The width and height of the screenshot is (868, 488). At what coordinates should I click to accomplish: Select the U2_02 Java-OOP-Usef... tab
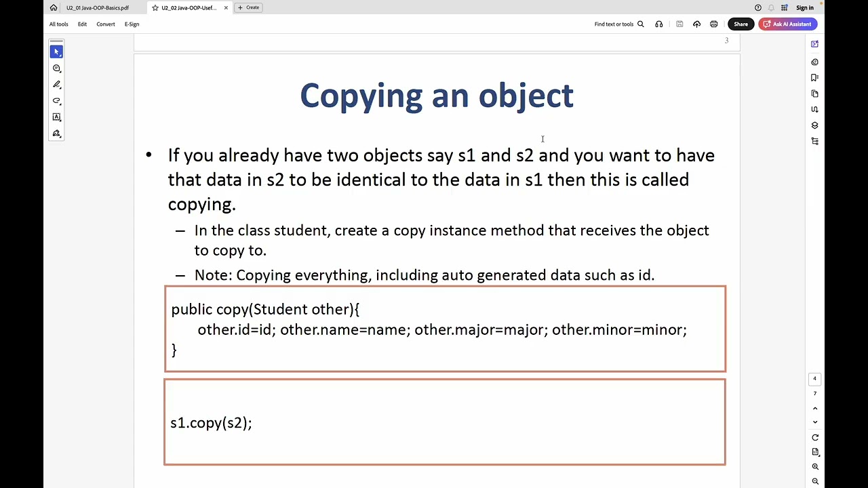click(x=189, y=7)
